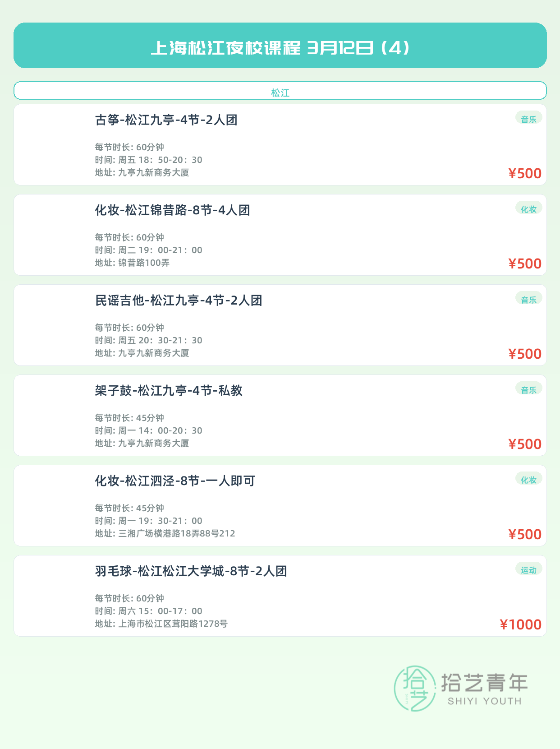The image size is (560, 749).
Task: Click the address 三湘广场横港路18弄88号212
Action: (176, 533)
